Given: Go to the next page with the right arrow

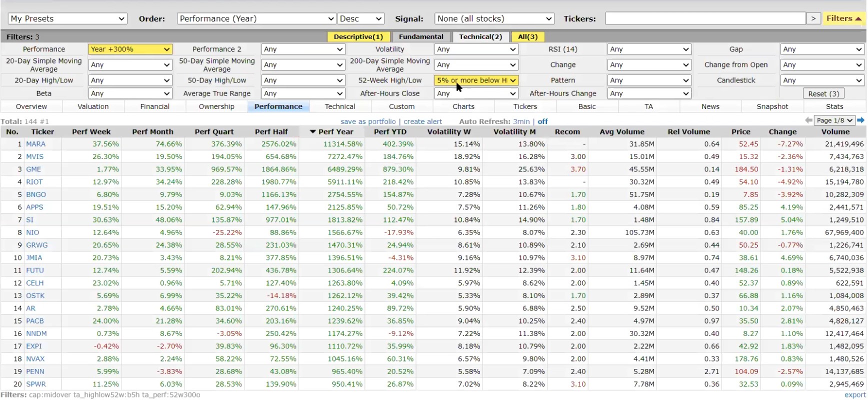Looking at the screenshot, I should click(860, 120).
